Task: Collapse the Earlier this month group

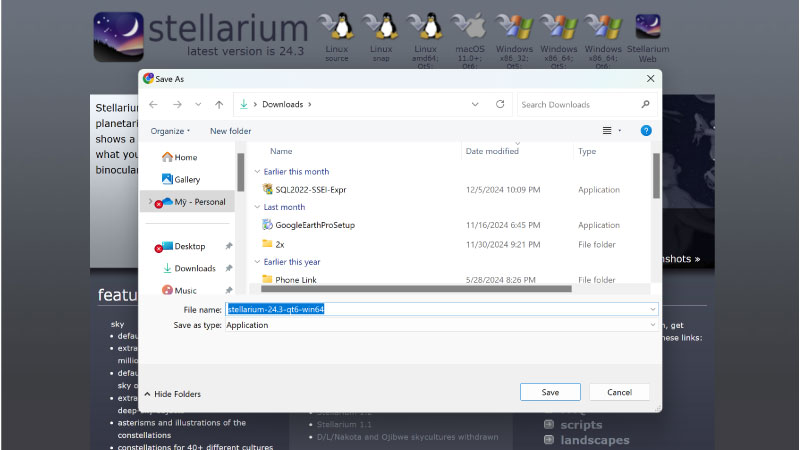Action: [257, 171]
